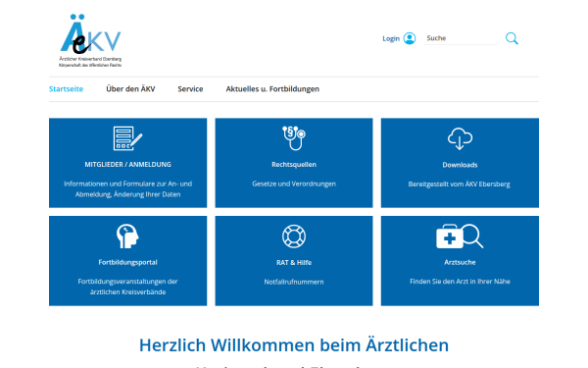Open the RAT & Hilfe title link
The image size is (588, 368).
[294, 262]
